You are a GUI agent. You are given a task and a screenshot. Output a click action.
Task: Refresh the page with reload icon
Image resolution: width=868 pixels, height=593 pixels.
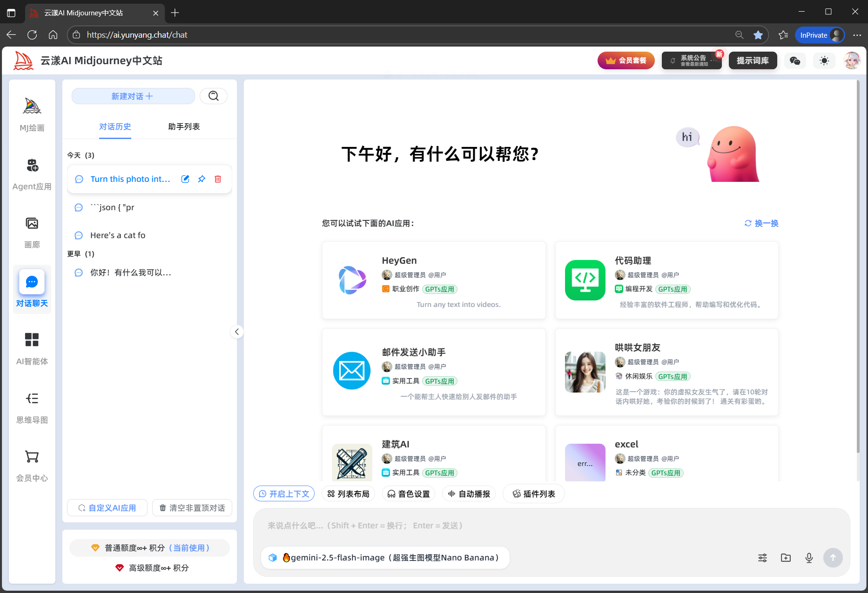(x=32, y=35)
